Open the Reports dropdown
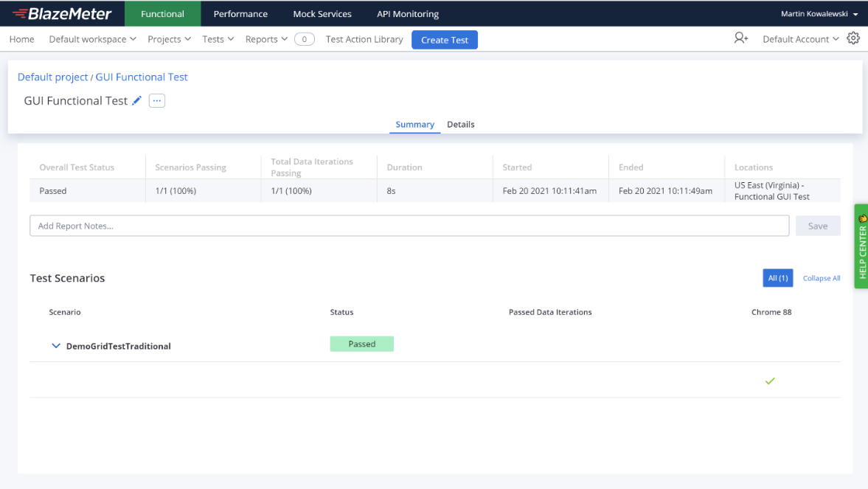Image resolution: width=868 pixels, height=489 pixels. point(266,39)
